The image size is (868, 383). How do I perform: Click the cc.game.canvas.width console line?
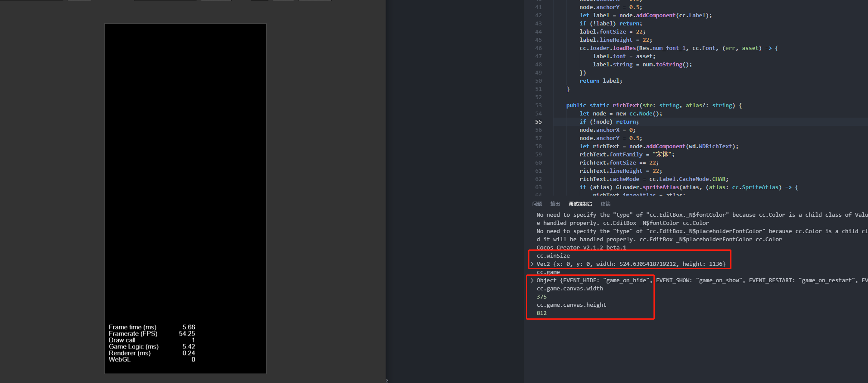tap(569, 289)
